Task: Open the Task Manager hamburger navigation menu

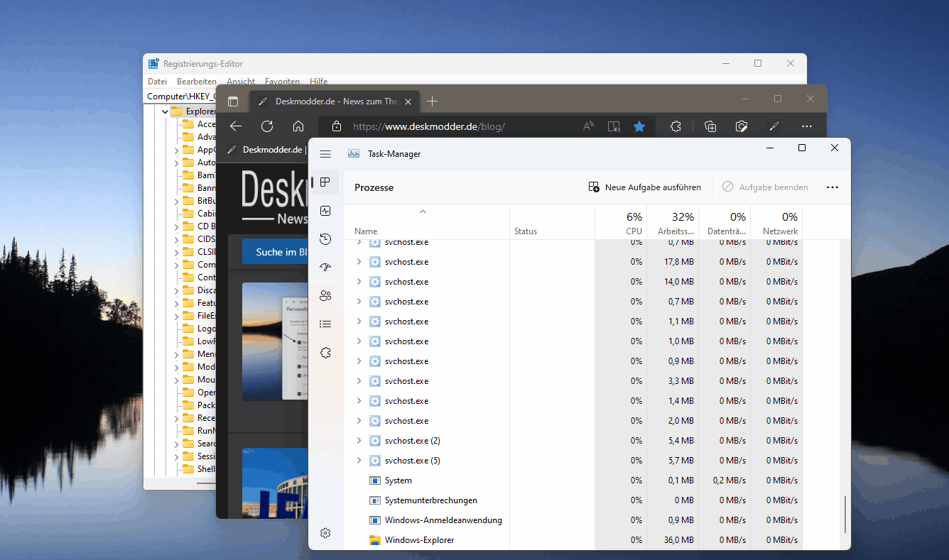Action: tap(325, 154)
